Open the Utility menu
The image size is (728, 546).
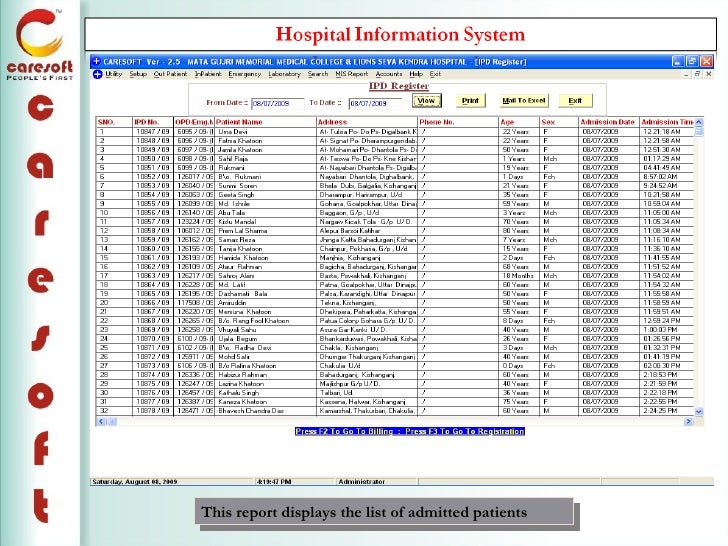[x=114, y=74]
